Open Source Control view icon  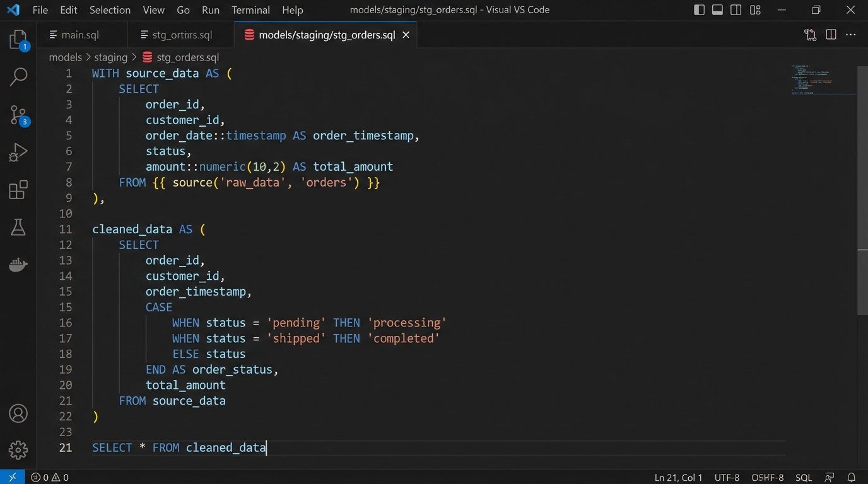coord(18,115)
